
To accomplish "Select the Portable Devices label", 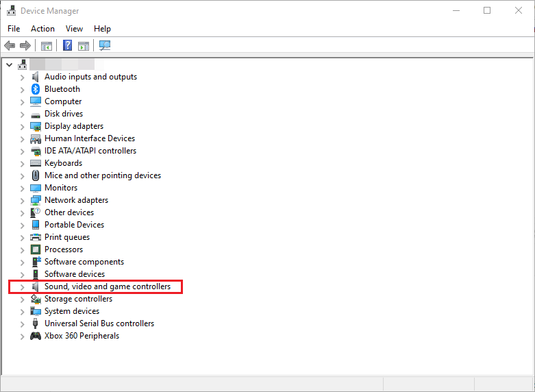I will pyautogui.click(x=75, y=225).
